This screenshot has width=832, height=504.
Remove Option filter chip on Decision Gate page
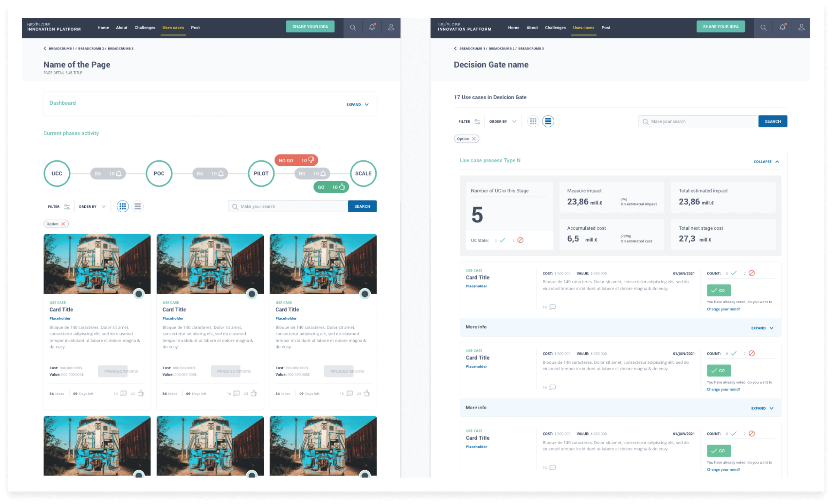click(473, 139)
